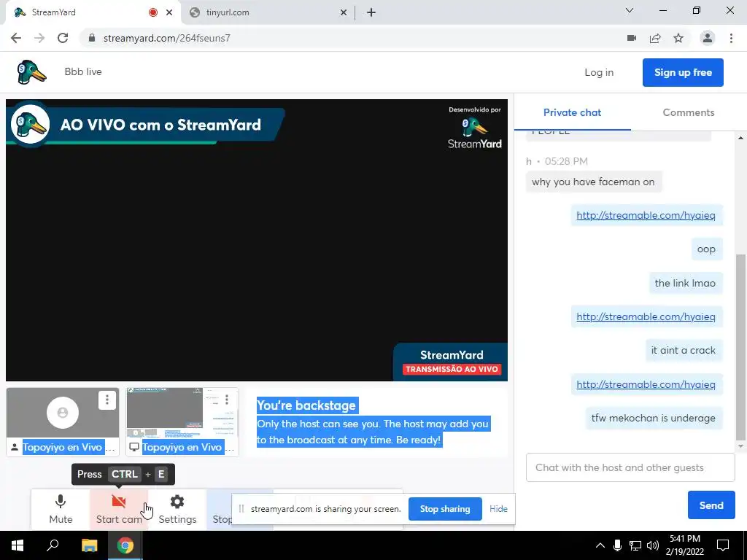
Task: Close the tinyurl.com tab
Action: (343, 13)
